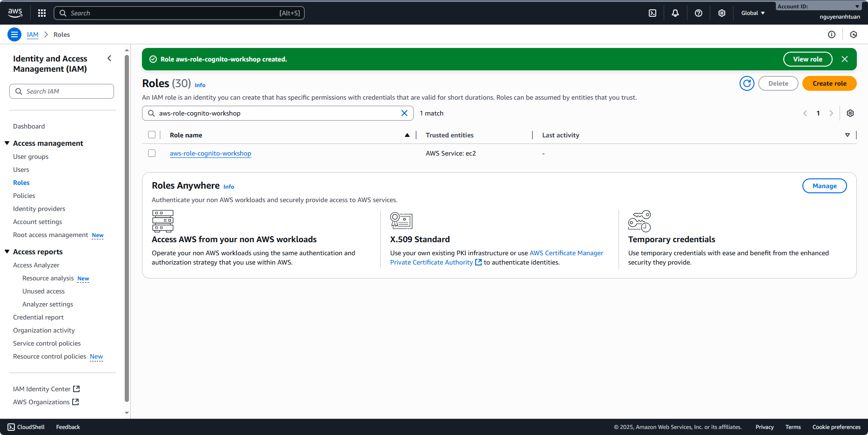Open the aws-role-cognito-workshop role link
Screen dimensions: 868x435
pyautogui.click(x=210, y=153)
